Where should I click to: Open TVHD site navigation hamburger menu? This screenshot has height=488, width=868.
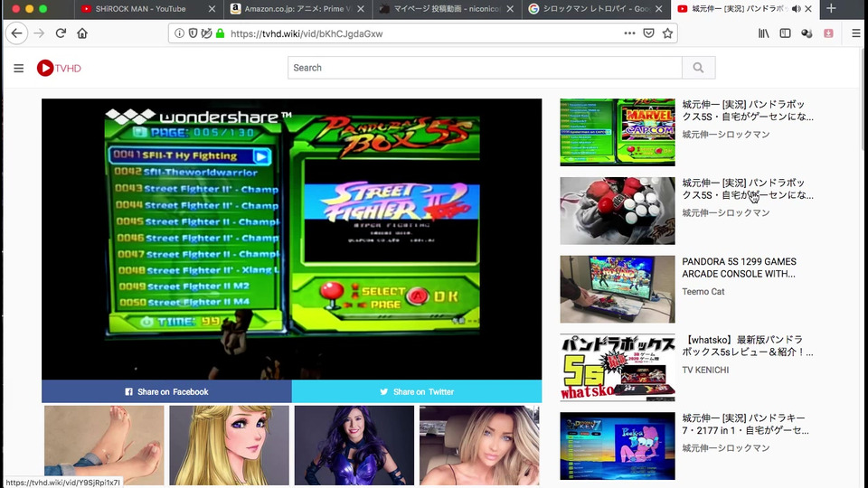click(19, 68)
